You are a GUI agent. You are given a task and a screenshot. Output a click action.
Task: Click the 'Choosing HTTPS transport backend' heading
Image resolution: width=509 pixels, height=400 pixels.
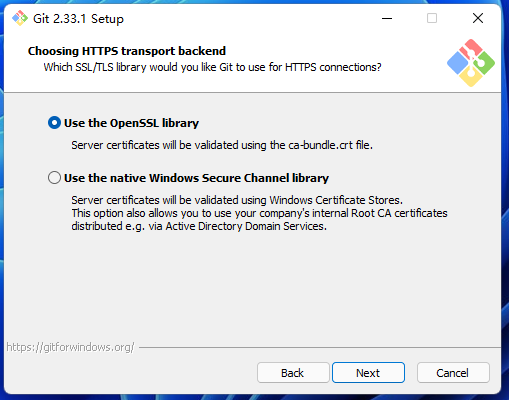[127, 51]
